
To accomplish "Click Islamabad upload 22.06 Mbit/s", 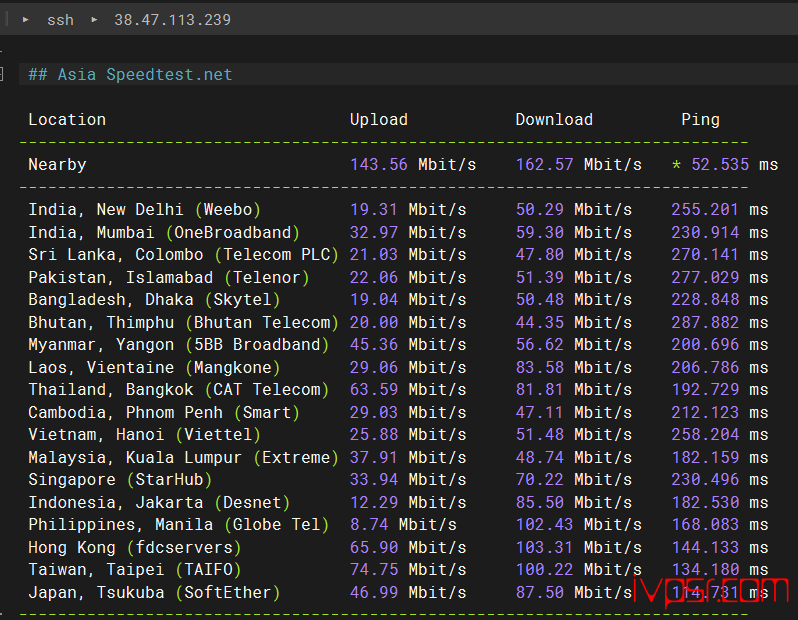I will (x=408, y=277).
